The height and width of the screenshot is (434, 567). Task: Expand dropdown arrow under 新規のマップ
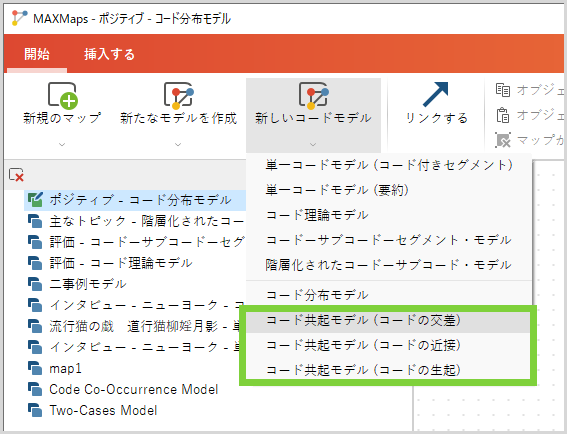point(62,144)
